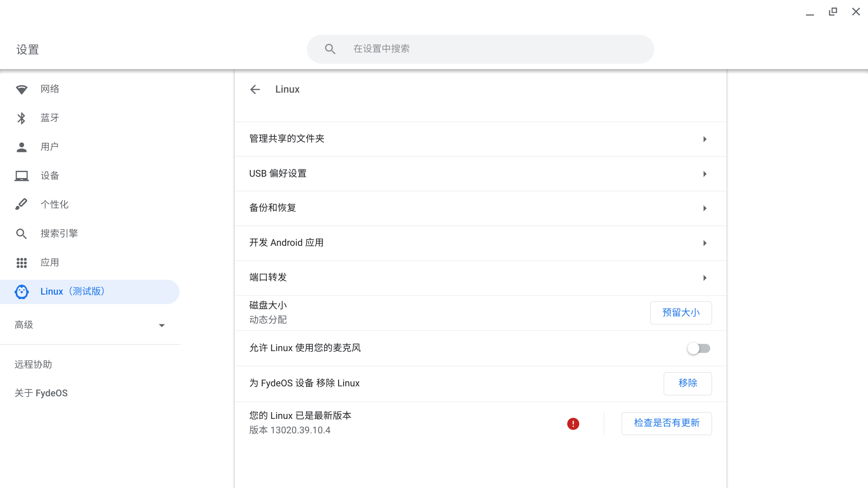Click the 备份和恢复 row label
The width and height of the screenshot is (868, 488).
click(x=273, y=208)
